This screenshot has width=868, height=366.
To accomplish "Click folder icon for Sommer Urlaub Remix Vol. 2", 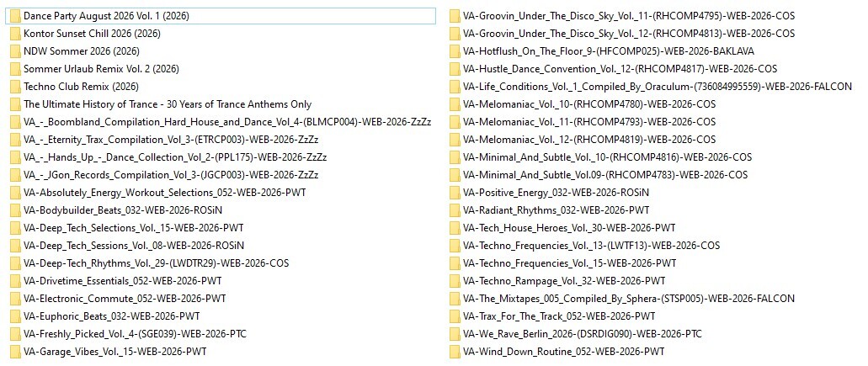I will 15,69.
